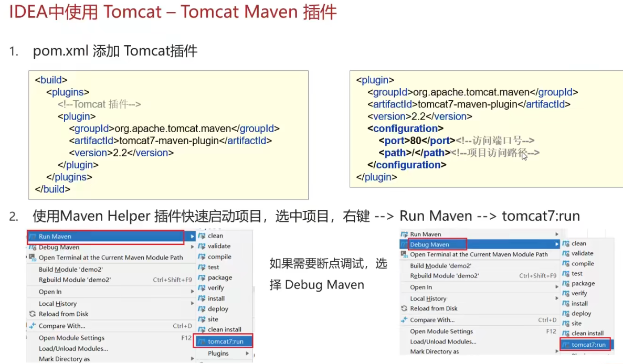Choose highlighted Debug Maven menu entry

[480, 244]
